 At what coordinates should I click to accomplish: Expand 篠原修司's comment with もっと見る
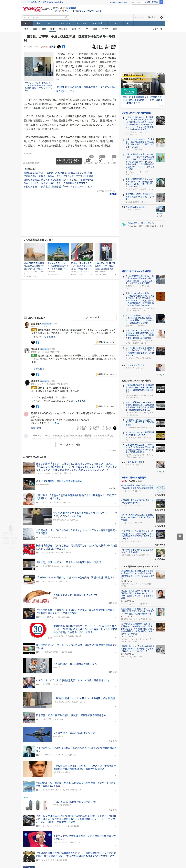80,401
